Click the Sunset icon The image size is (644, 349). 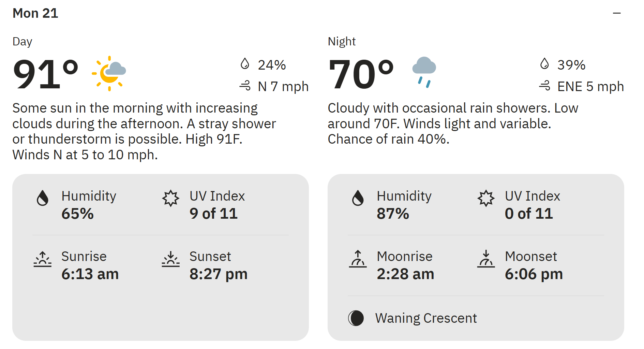tap(170, 259)
